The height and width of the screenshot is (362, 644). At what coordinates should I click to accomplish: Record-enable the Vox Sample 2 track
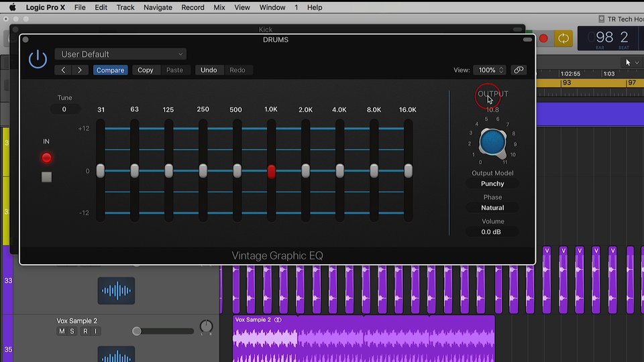click(85, 331)
